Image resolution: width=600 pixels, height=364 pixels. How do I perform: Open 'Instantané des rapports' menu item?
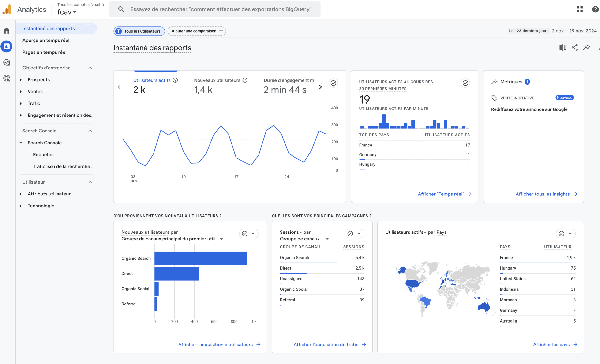coord(49,28)
